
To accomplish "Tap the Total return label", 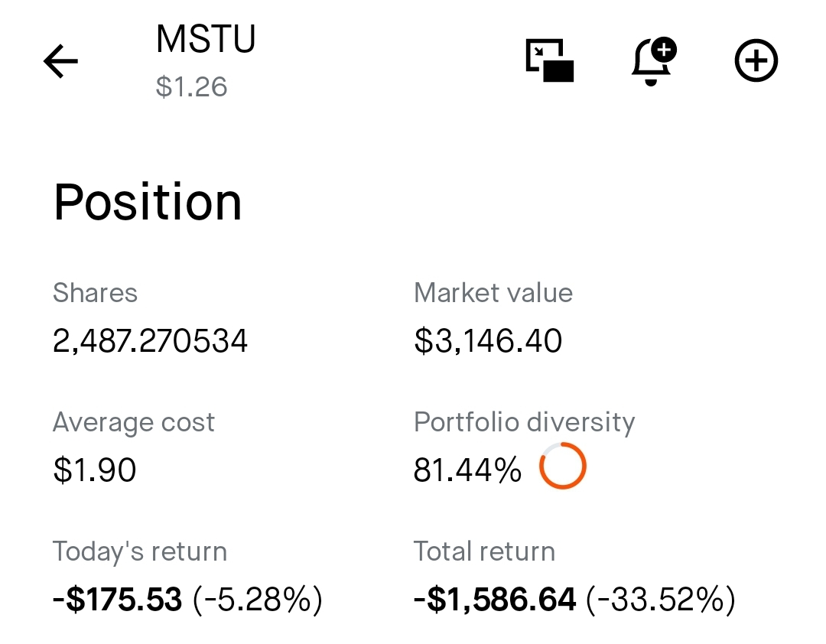I will [x=484, y=551].
